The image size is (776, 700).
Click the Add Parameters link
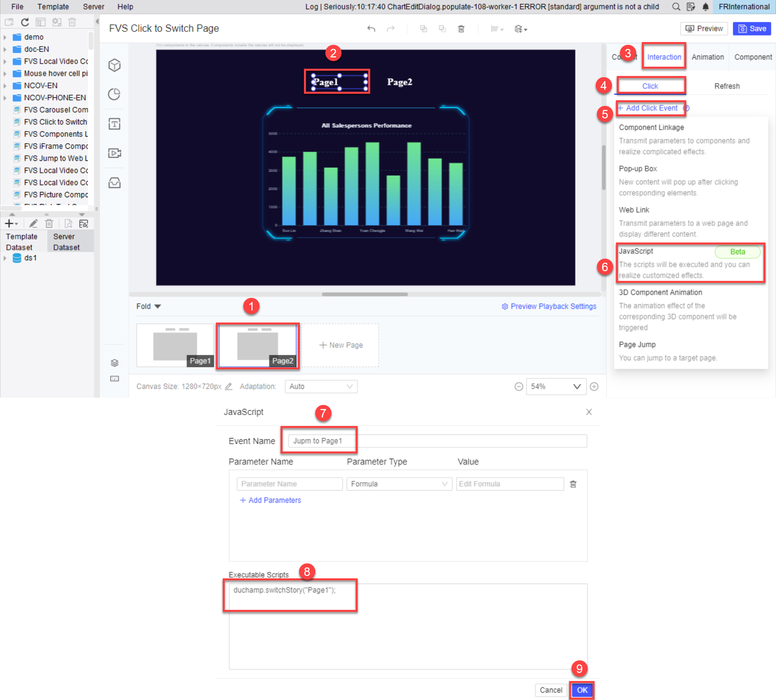[x=270, y=500]
